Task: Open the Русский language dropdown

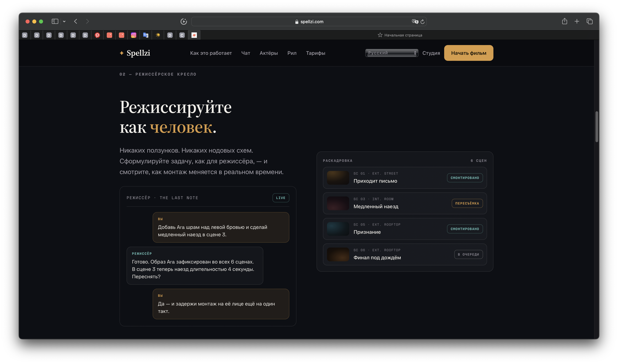Action: pos(392,53)
